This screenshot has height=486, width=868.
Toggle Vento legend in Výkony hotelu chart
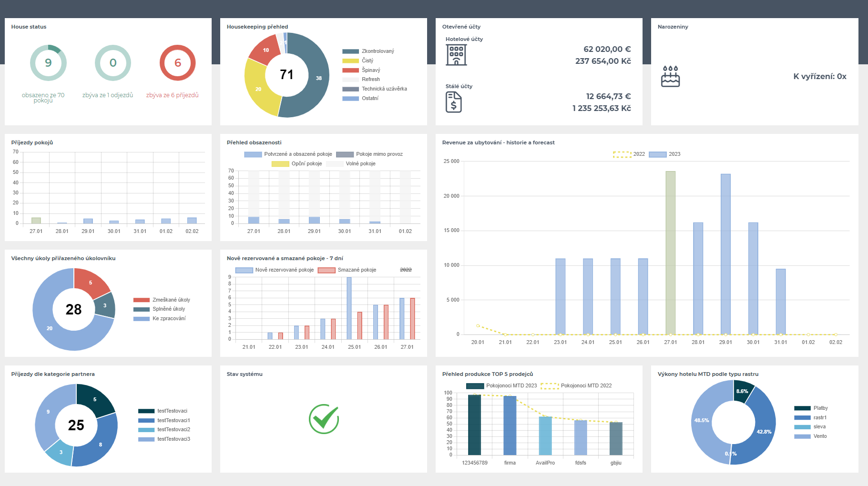[x=811, y=436]
